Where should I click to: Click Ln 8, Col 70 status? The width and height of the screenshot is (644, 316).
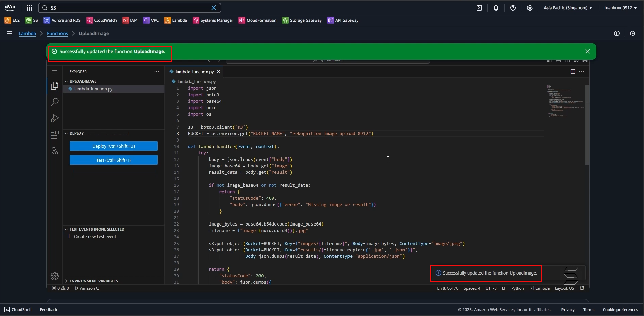(448, 288)
